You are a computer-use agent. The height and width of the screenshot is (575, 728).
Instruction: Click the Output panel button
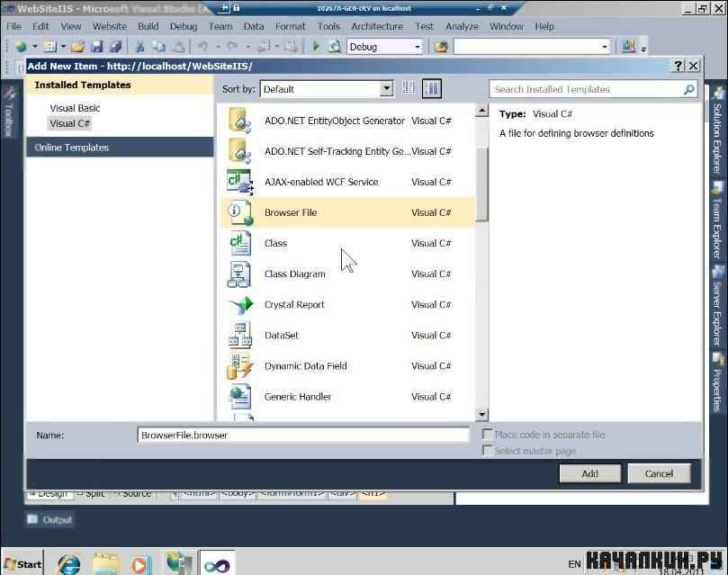49,520
